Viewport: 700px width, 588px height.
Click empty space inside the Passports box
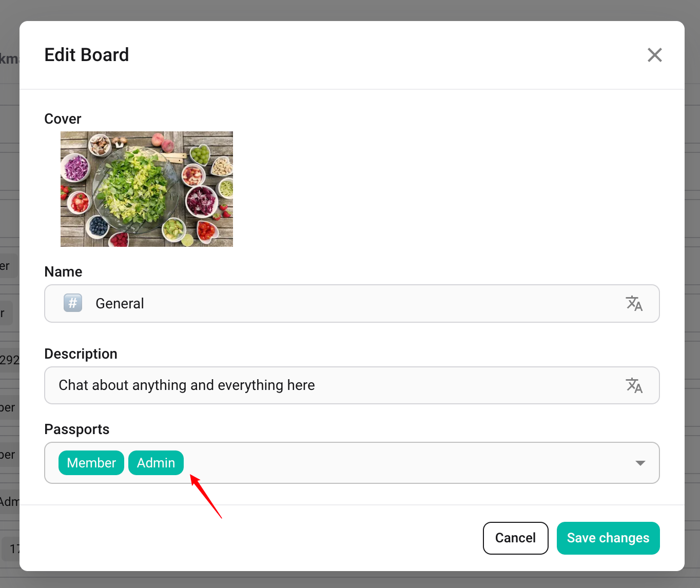(400, 463)
